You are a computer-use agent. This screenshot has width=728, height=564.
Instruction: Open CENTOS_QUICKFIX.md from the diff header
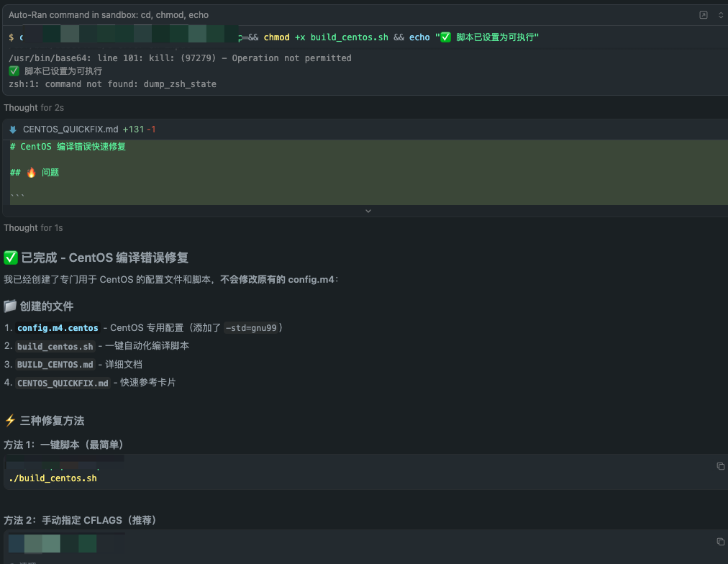coord(70,129)
